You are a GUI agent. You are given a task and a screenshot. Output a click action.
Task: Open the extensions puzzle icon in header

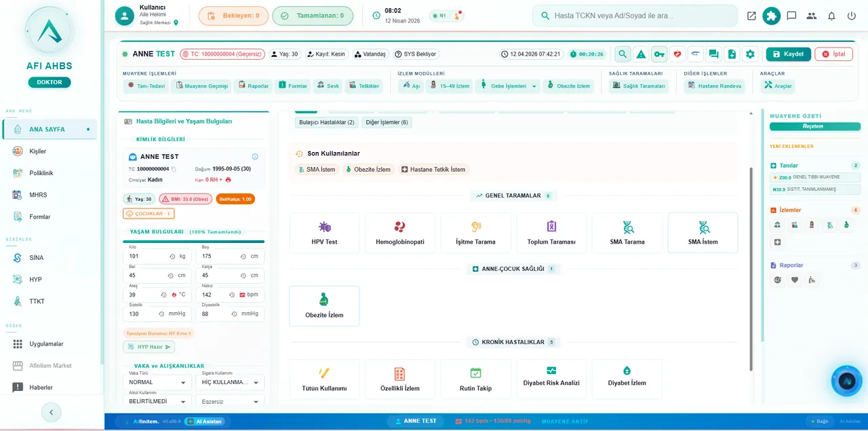click(x=771, y=16)
